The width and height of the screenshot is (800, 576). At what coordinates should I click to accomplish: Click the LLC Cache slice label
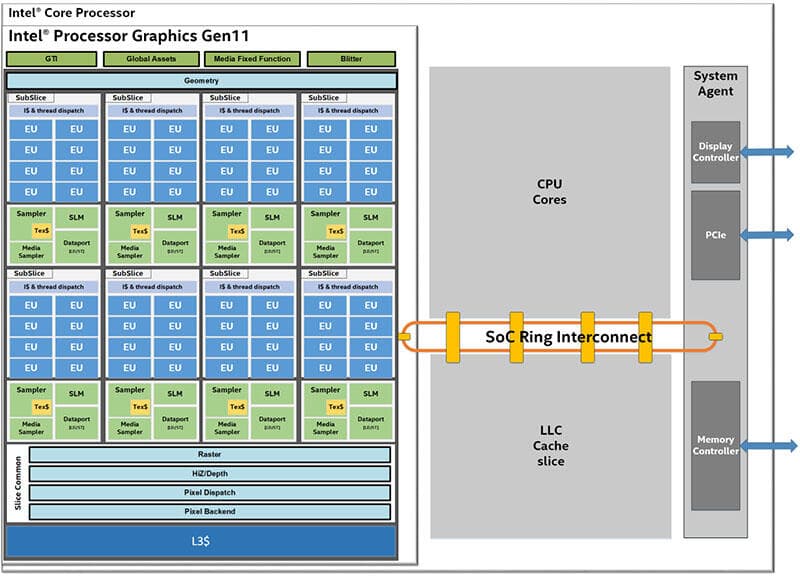click(551, 445)
